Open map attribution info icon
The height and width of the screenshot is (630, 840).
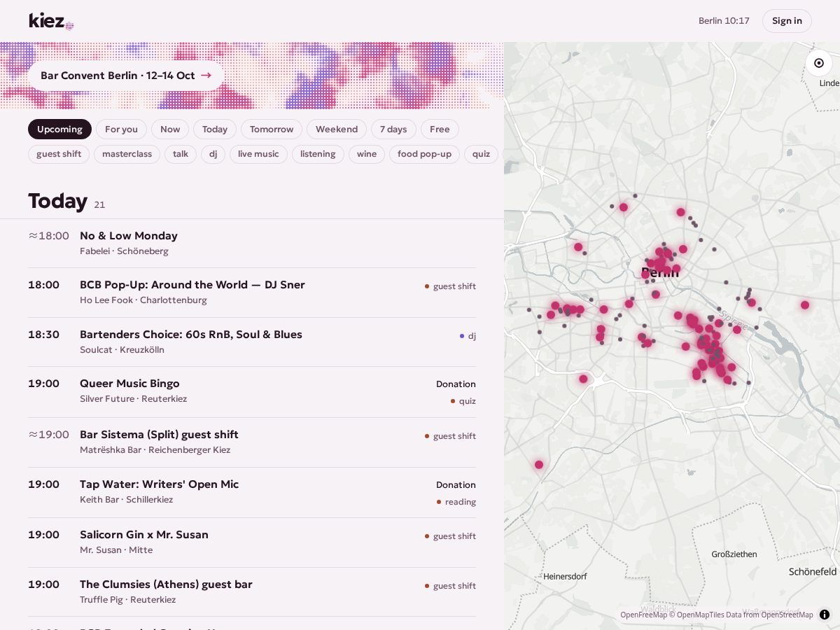(x=825, y=615)
